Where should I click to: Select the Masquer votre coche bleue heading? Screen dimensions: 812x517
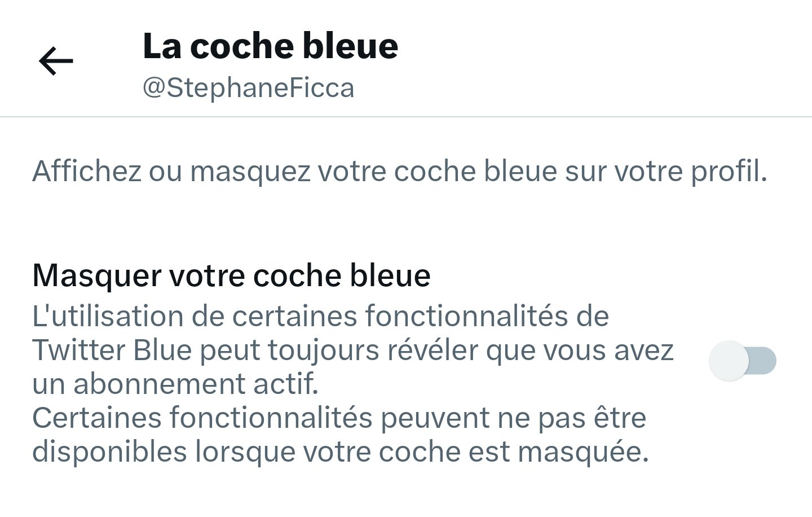pos(231,275)
